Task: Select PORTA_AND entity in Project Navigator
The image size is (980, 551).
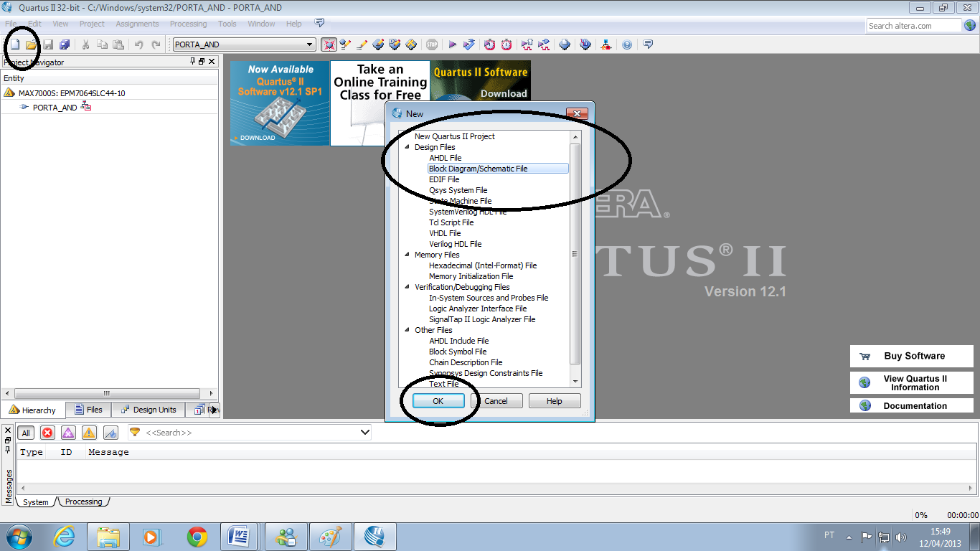Action: tap(55, 107)
